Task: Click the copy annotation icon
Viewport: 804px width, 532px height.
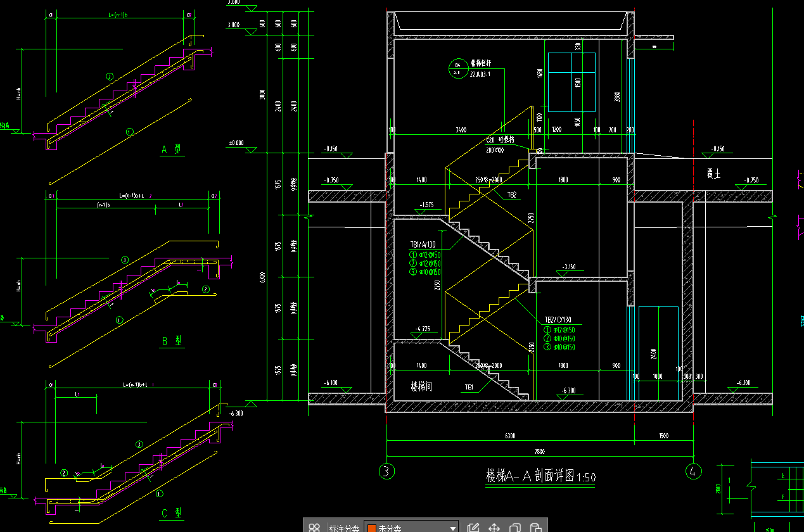Action: click(x=515, y=527)
